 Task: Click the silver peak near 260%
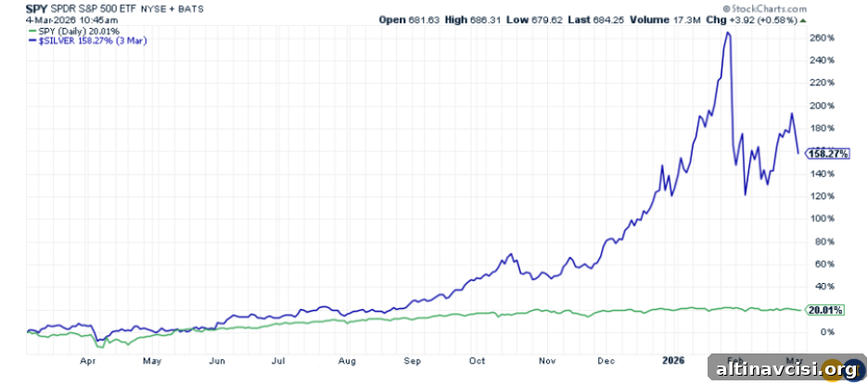[728, 33]
